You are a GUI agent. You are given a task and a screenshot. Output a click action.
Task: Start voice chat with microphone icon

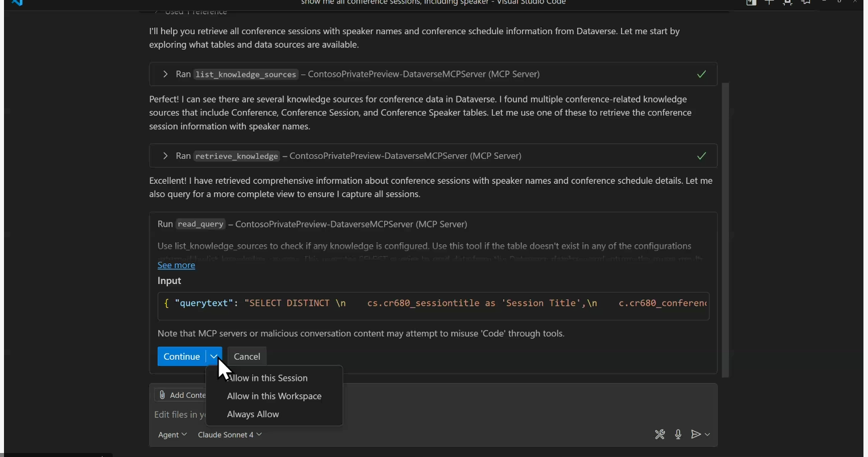click(x=678, y=434)
